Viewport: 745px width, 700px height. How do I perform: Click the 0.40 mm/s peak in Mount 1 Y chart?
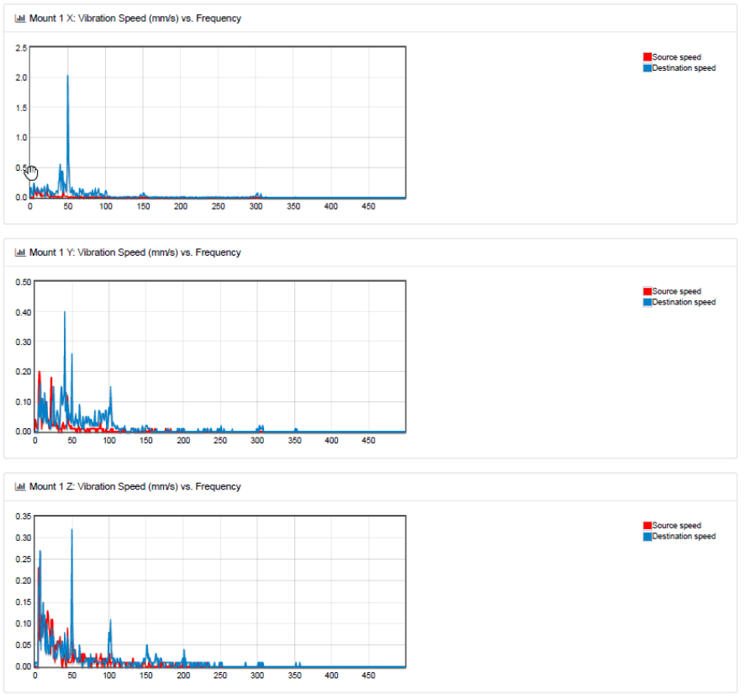(65, 312)
